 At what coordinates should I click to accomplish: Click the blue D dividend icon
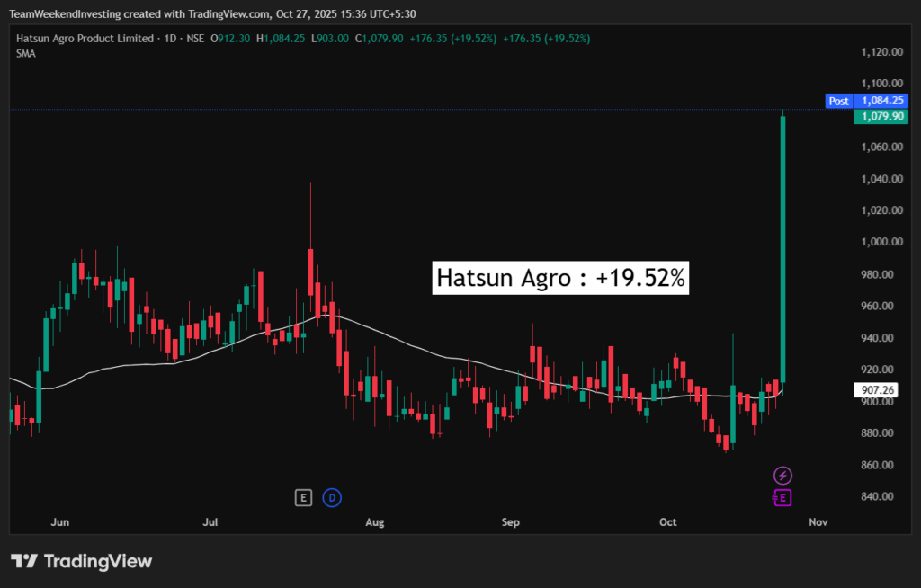[x=332, y=497]
